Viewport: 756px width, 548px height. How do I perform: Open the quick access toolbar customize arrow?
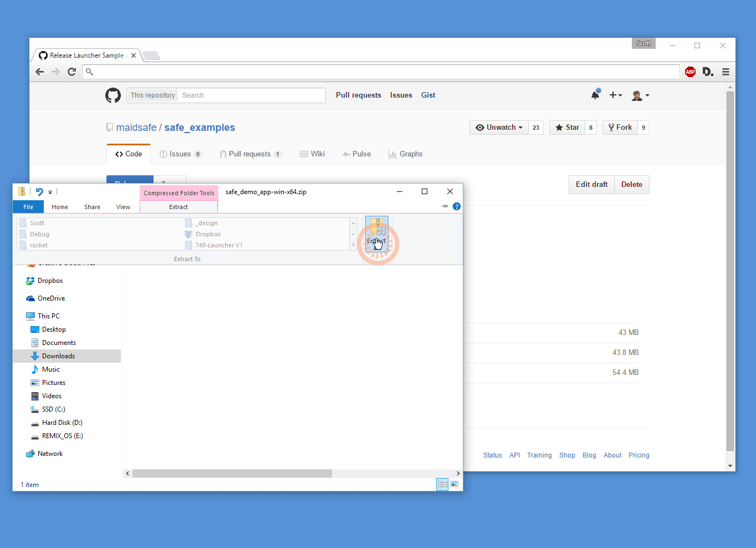click(x=50, y=192)
